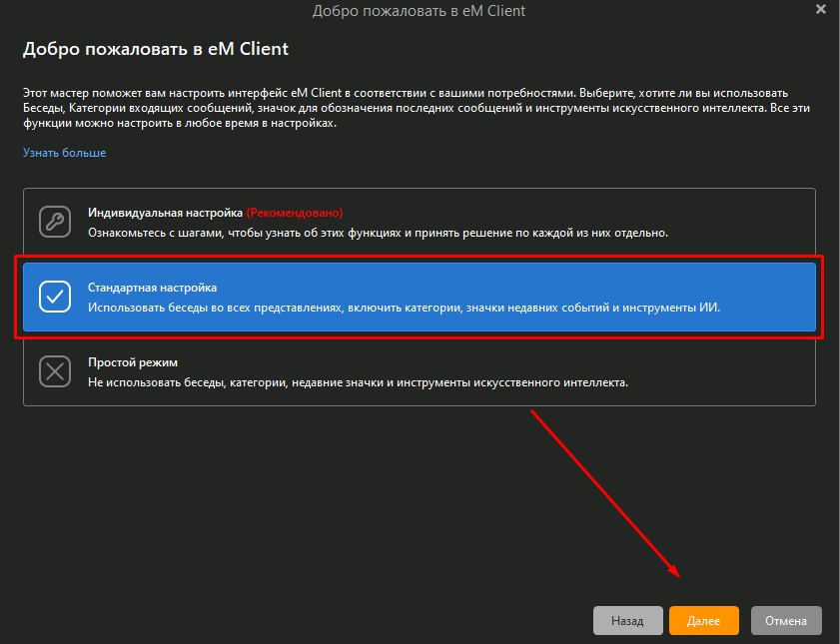Click the window title bar text
The image size is (840, 644).
[x=419, y=11]
